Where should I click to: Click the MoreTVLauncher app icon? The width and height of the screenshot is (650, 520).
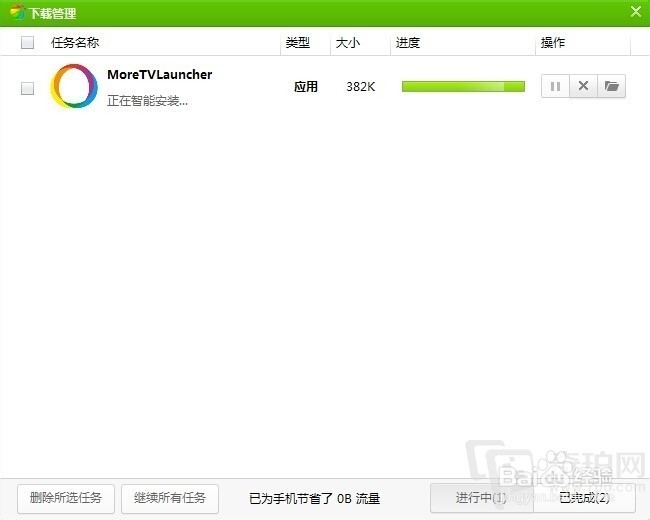[x=74, y=86]
